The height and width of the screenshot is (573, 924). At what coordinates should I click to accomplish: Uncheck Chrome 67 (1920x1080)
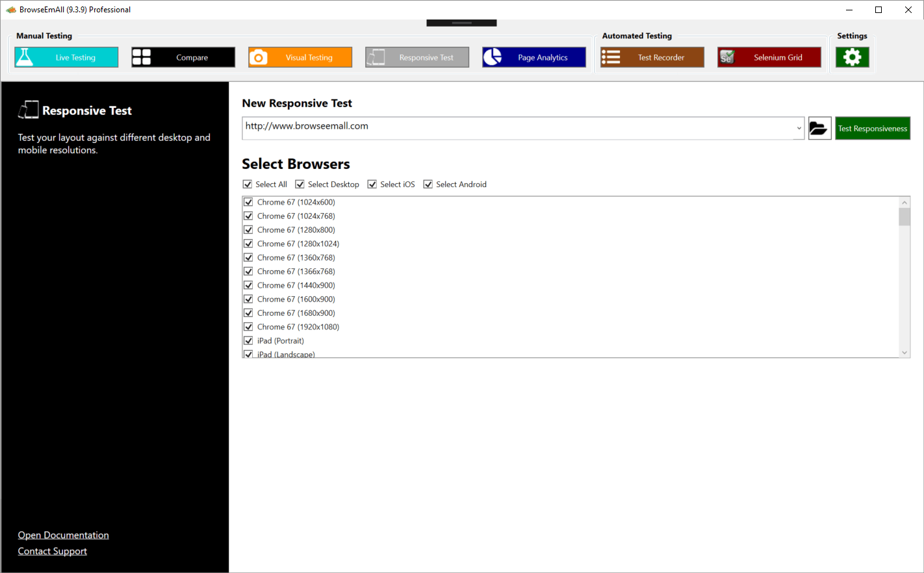coord(248,327)
